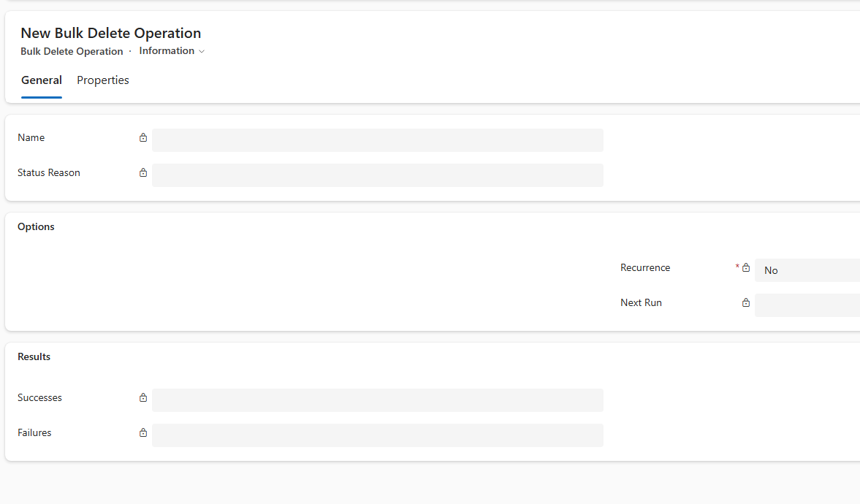Image resolution: width=860 pixels, height=504 pixels.
Task: Click the lock icon beside Successes
Action: pos(143,398)
